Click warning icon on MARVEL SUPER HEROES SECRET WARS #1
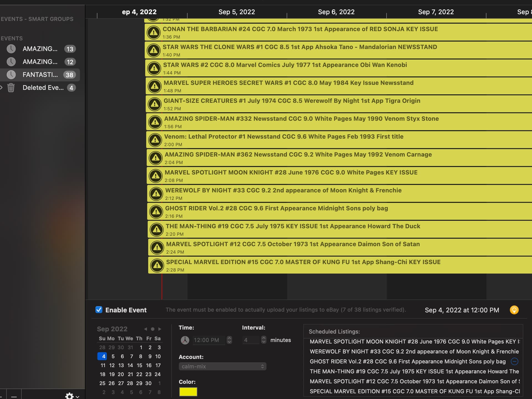 [155, 86]
